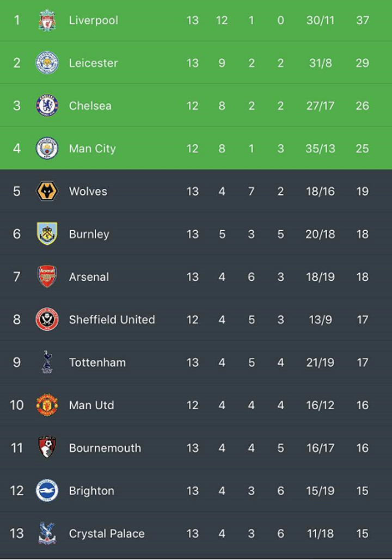Select Liverpool's 37 points value
392x560 pixels.
[363, 20]
